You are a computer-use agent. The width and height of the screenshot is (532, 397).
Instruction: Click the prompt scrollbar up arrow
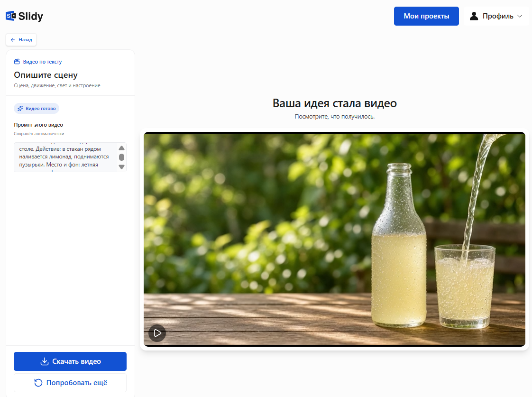click(121, 148)
